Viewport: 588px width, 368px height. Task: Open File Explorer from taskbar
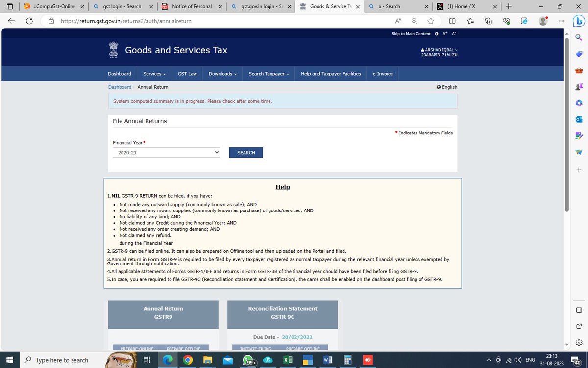(x=207, y=360)
